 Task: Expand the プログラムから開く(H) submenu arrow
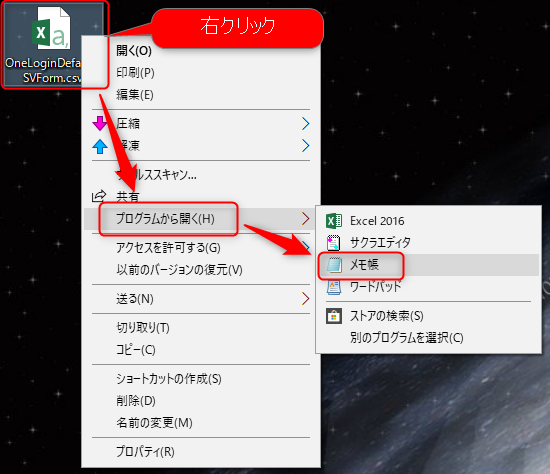[x=306, y=219]
